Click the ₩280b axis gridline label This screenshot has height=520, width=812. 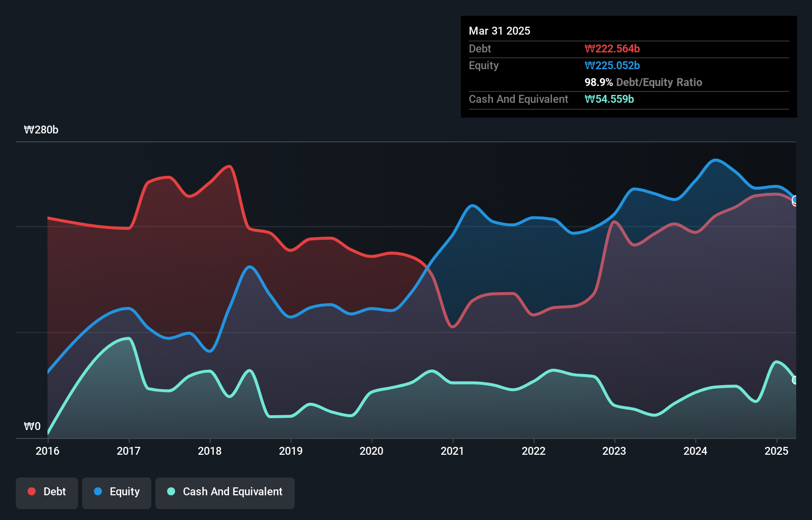click(x=42, y=130)
